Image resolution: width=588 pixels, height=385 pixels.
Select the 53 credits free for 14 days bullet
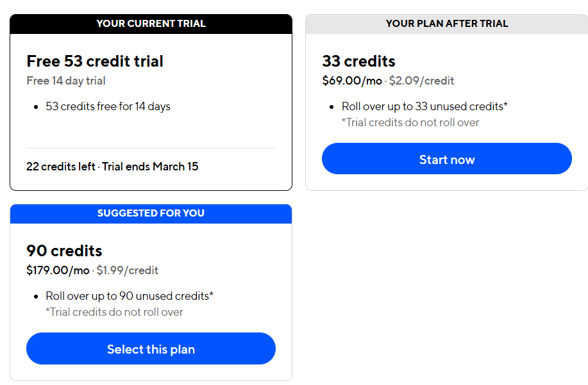tap(108, 106)
